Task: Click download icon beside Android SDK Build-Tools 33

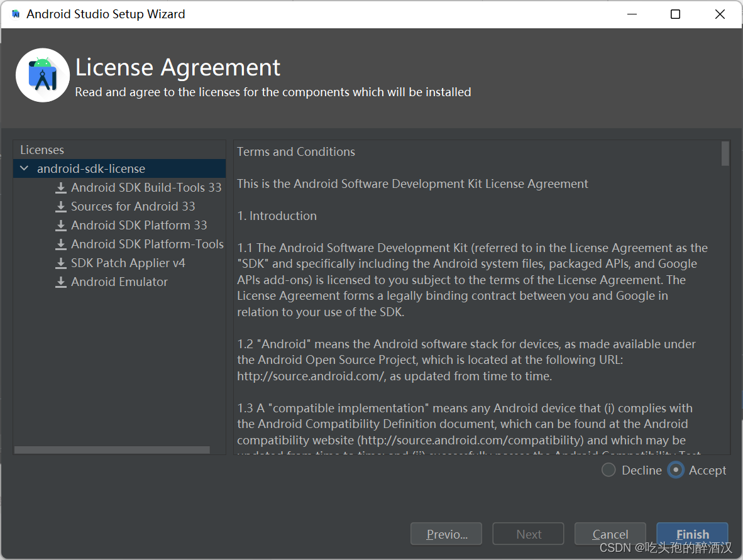Action: click(60, 188)
